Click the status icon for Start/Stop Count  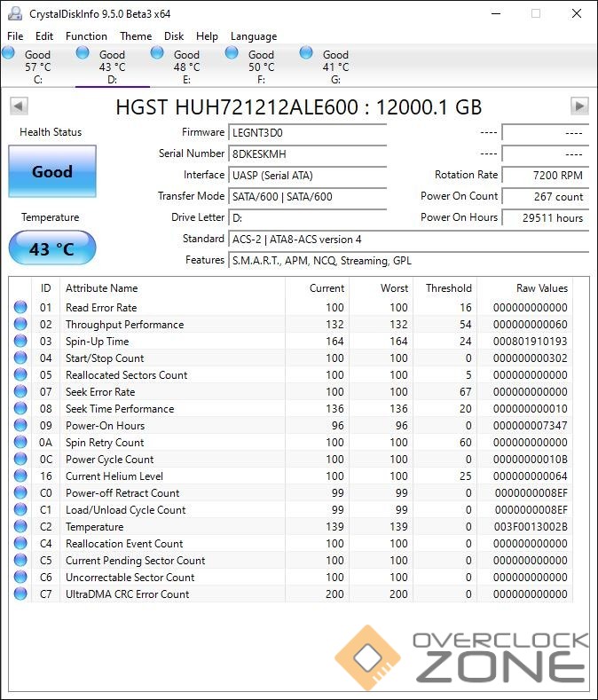pos(20,358)
